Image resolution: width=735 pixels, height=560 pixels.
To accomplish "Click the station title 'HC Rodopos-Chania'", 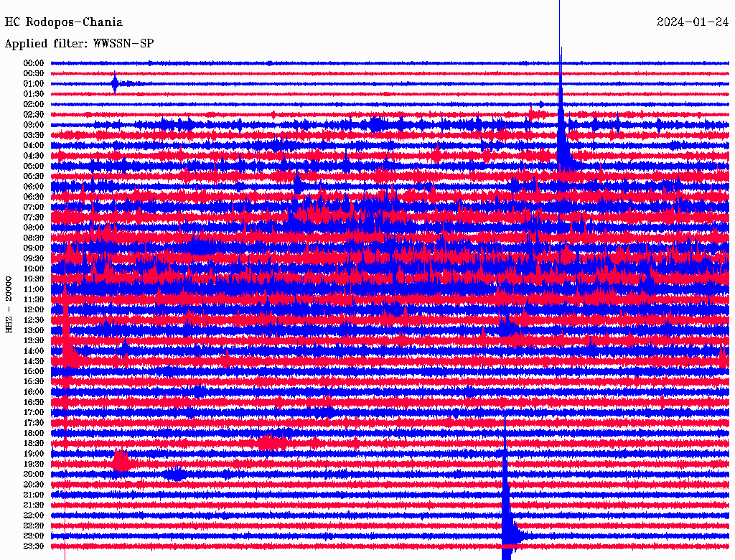I will pos(64,22).
